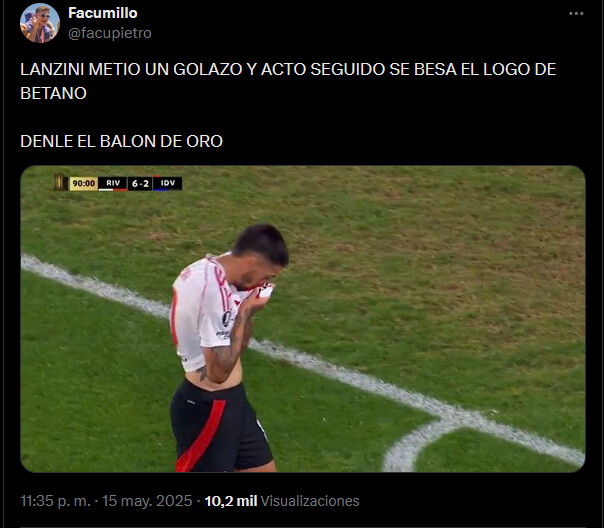Open Facumillo's profile avatar
604x528 pixels.
tap(40, 23)
